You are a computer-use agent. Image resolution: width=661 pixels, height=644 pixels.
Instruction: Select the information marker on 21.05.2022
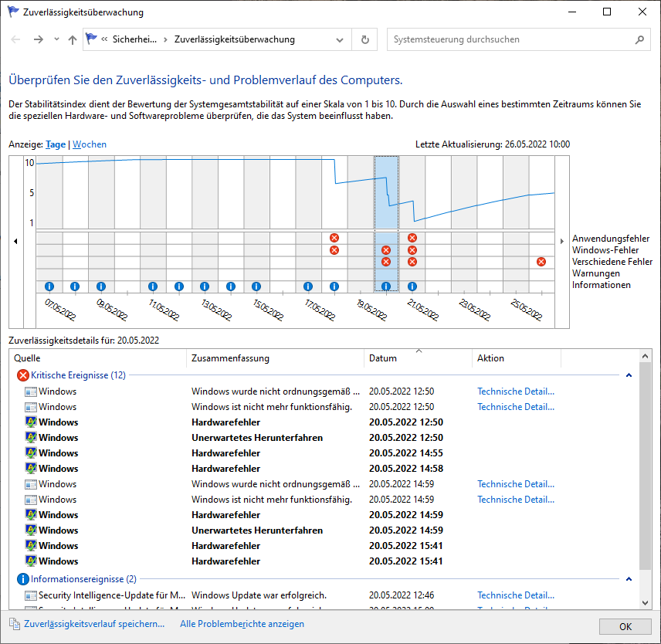coord(412,286)
